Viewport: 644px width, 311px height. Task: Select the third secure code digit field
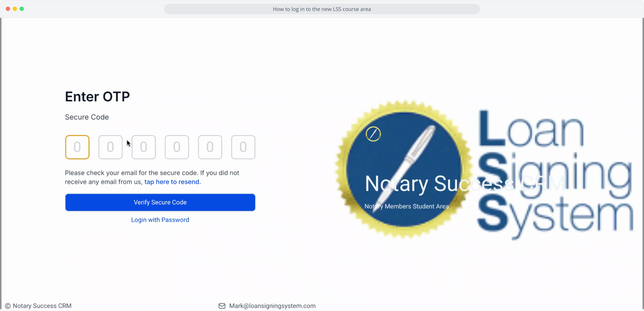coord(144,147)
